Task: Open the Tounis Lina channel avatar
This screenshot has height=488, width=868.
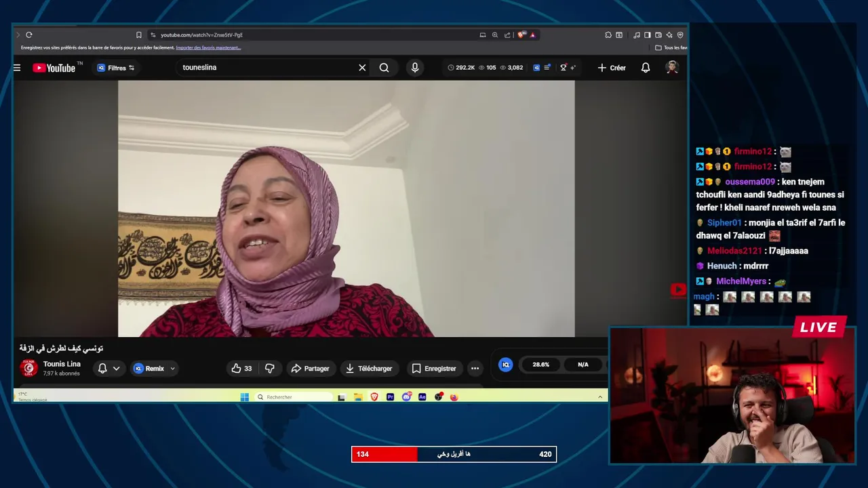Action: click(x=28, y=368)
